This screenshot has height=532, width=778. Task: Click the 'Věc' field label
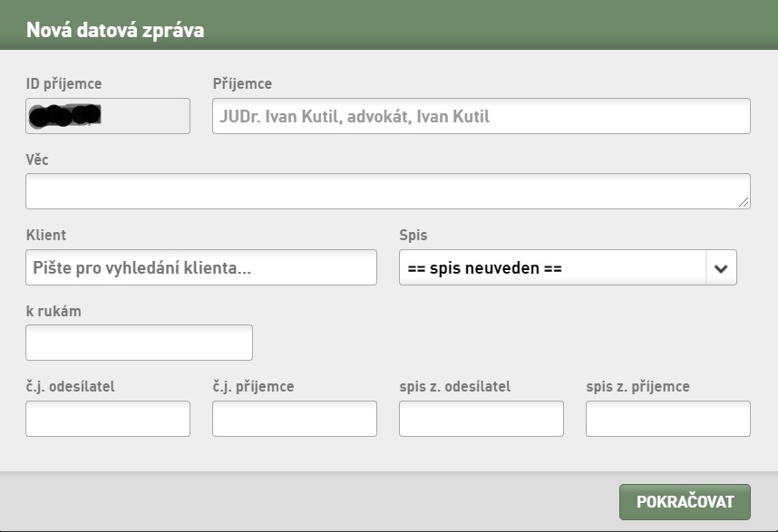tap(37, 160)
